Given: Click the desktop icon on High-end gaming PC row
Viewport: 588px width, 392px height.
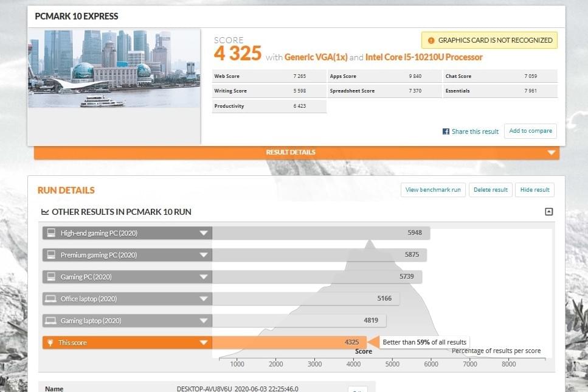Looking at the screenshot, I should [x=51, y=233].
